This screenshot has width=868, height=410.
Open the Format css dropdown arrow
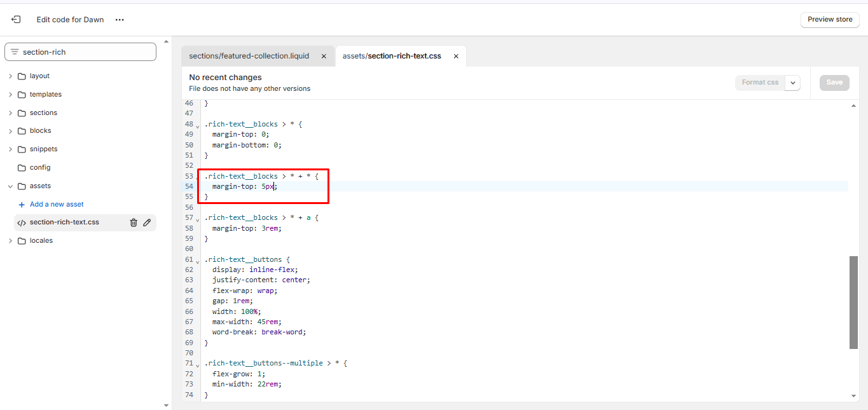(x=793, y=83)
